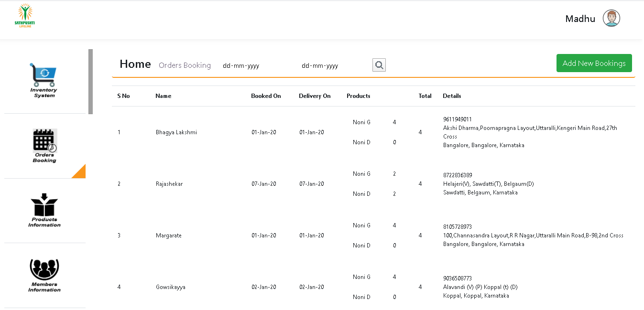Click the sidebar vertical scrollbar
The width and height of the screenshot is (644, 310).
click(90, 81)
